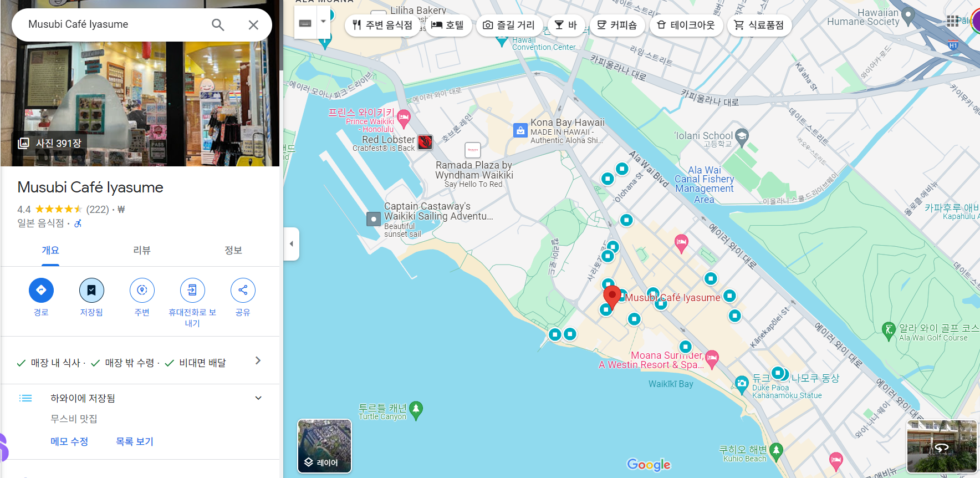Click the 공유 share icon
Image resolution: width=980 pixels, height=478 pixels.
point(243,290)
